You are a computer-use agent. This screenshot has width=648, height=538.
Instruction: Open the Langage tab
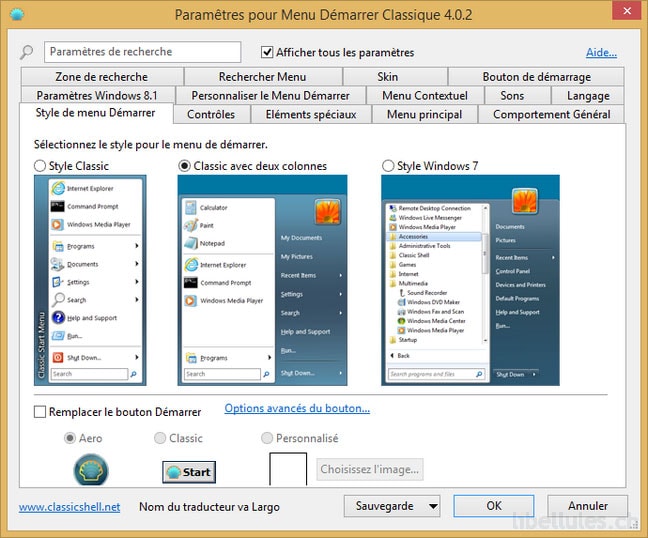coord(588,95)
